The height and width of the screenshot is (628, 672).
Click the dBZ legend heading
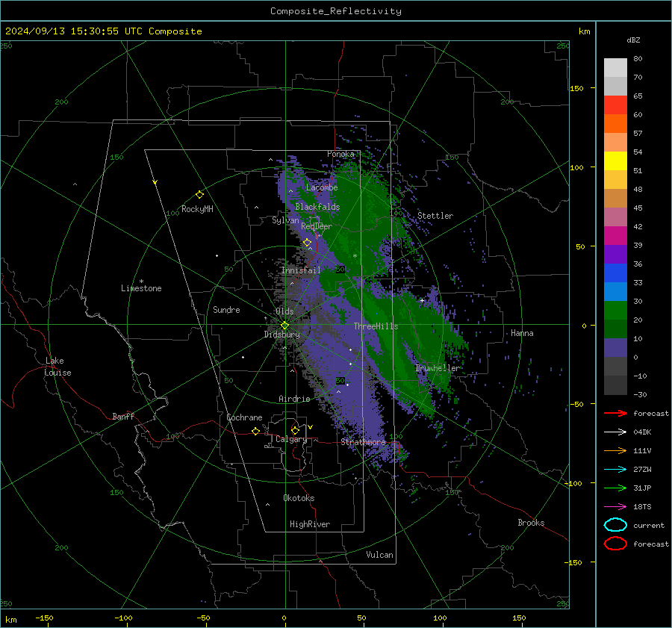pos(633,40)
